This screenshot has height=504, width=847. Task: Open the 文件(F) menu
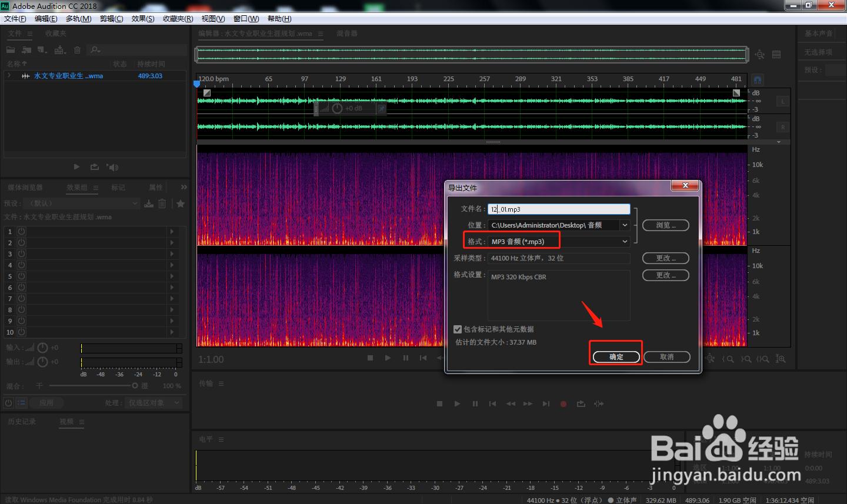coord(15,19)
